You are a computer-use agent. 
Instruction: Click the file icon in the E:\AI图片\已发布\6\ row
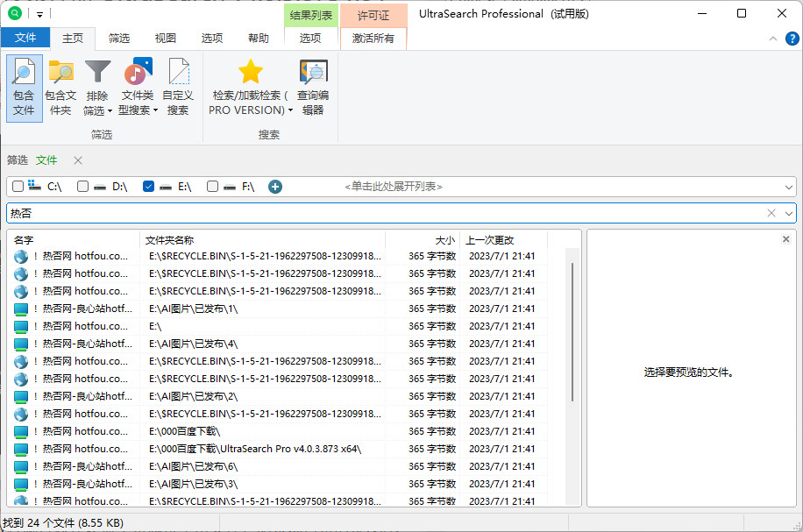tap(21, 466)
